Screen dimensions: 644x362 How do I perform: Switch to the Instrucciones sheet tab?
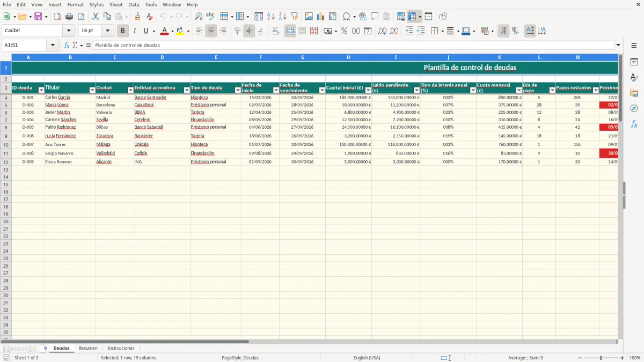click(121, 348)
